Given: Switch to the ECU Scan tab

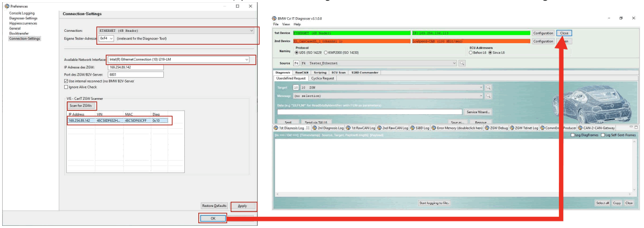Looking at the screenshot, I should (x=339, y=72).
